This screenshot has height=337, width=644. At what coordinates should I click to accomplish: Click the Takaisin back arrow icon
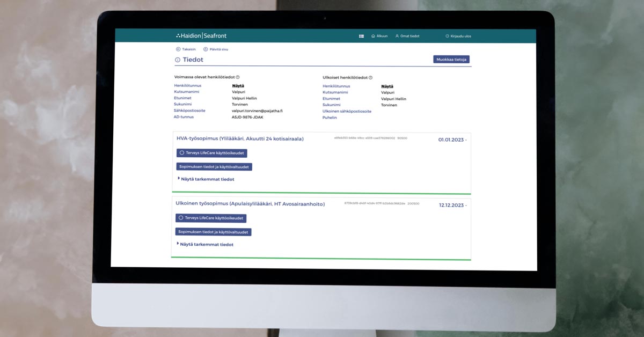click(178, 49)
